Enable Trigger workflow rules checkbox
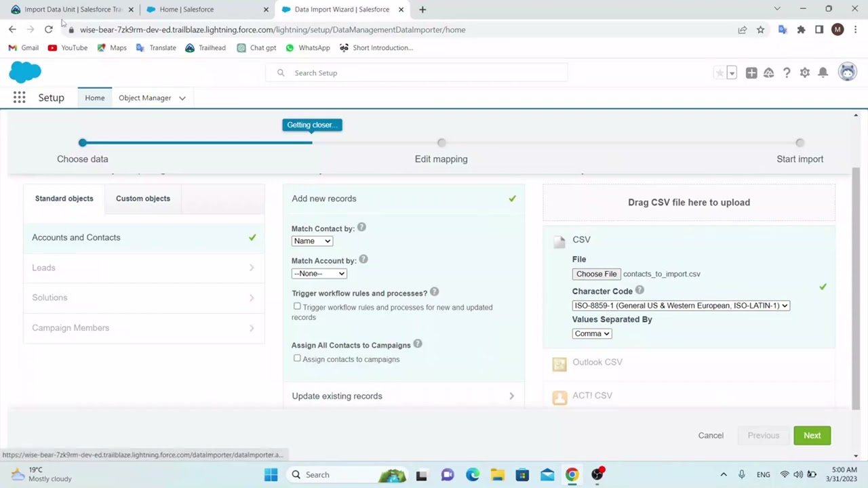 297,306
